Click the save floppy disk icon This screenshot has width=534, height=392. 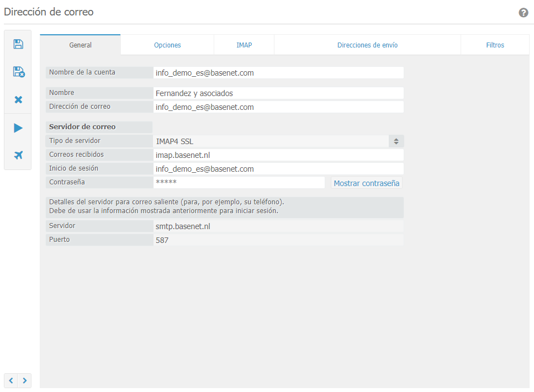pos(18,44)
